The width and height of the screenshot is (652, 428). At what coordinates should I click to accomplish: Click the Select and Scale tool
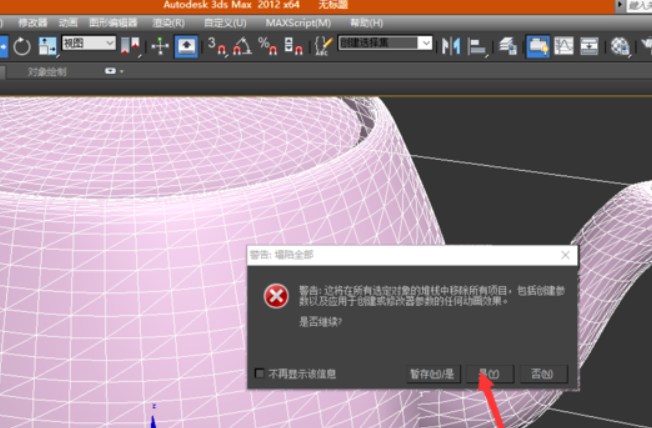[x=48, y=46]
